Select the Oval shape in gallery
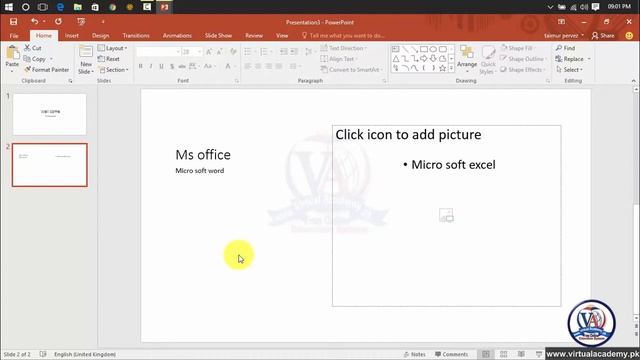The width and height of the screenshot is (640, 360). 433,49
